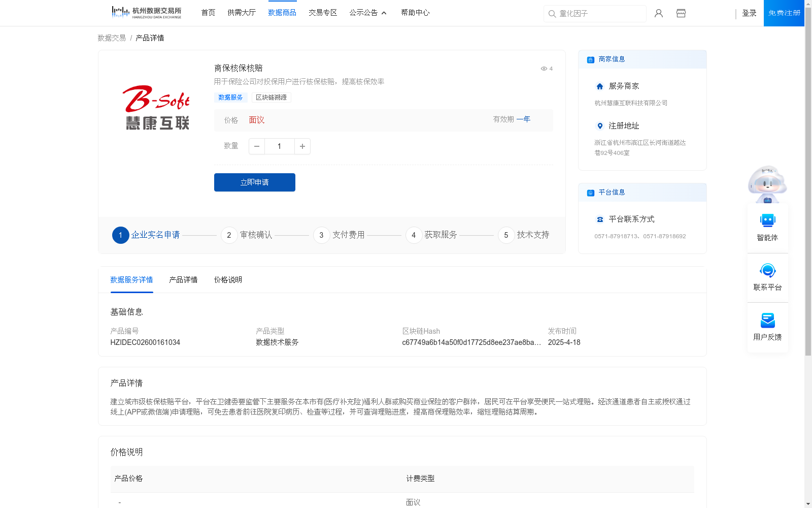Click the 产品价格 table column header
Viewport: 812px width, 508px height.
tap(128, 479)
